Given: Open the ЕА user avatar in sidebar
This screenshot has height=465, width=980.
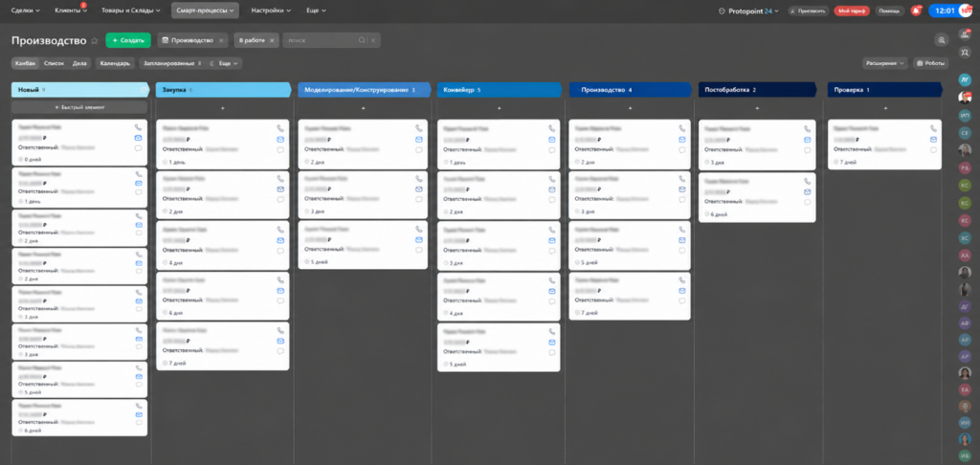Looking at the screenshot, I should 965,389.
